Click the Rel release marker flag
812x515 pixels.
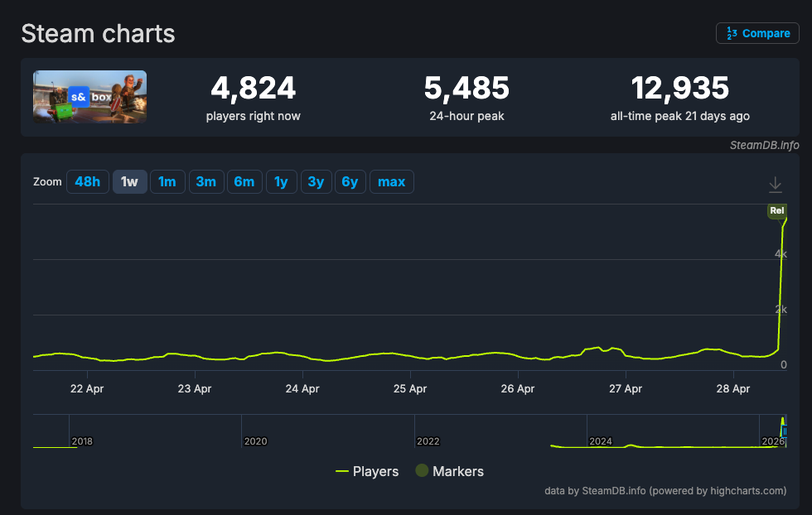point(777,210)
